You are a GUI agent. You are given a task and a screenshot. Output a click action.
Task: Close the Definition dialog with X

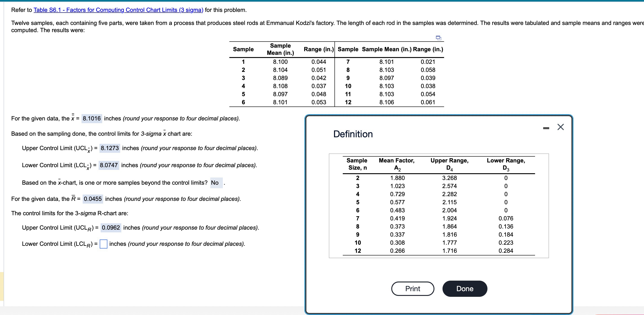point(560,127)
